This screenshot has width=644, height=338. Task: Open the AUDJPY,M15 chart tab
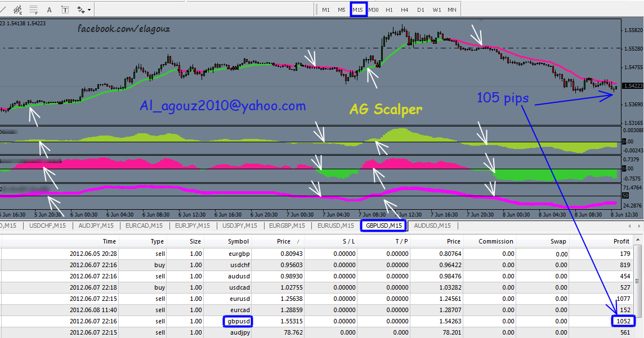pyautogui.click(x=96, y=226)
